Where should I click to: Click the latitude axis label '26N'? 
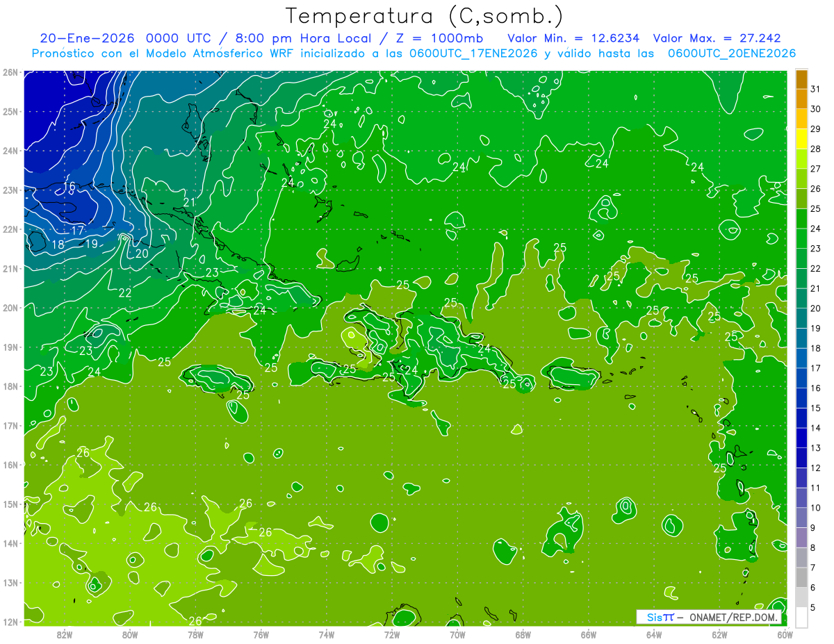point(10,72)
